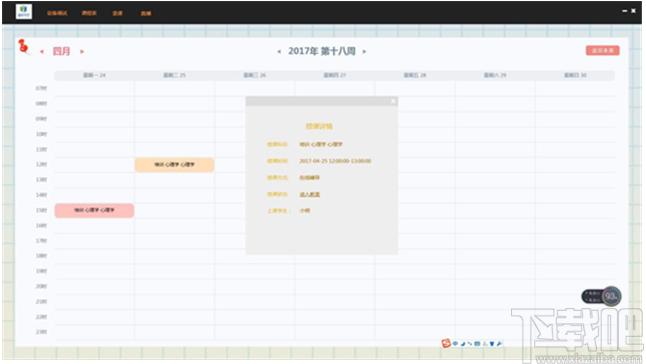Click the moon icon in the input toolbar
Screen dimensions: 646x364
coord(463,343)
